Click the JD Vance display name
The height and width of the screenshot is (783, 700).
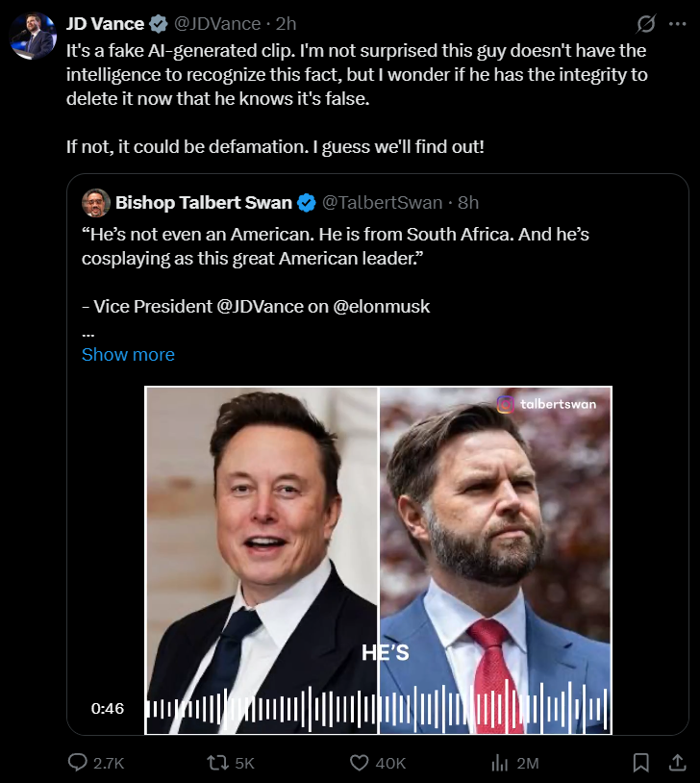pos(104,23)
